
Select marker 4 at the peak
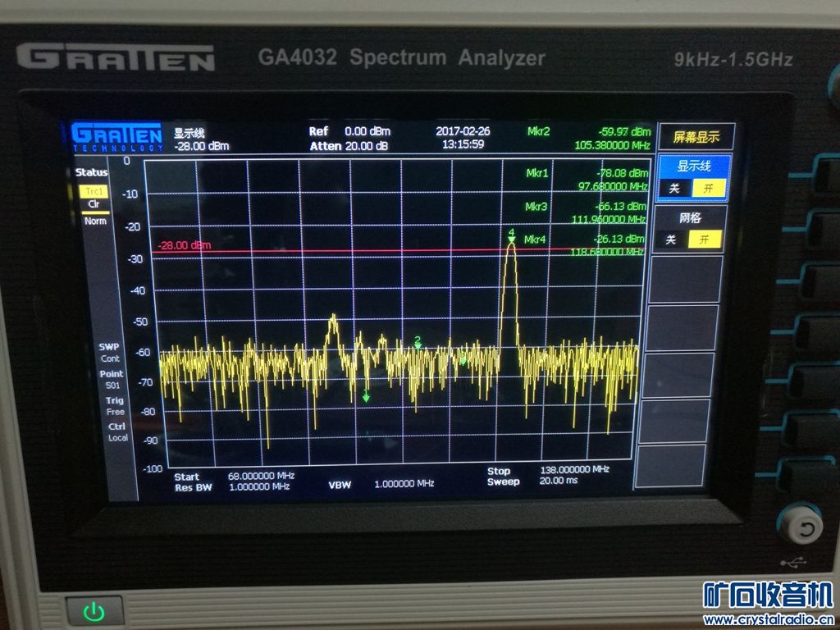[x=512, y=235]
